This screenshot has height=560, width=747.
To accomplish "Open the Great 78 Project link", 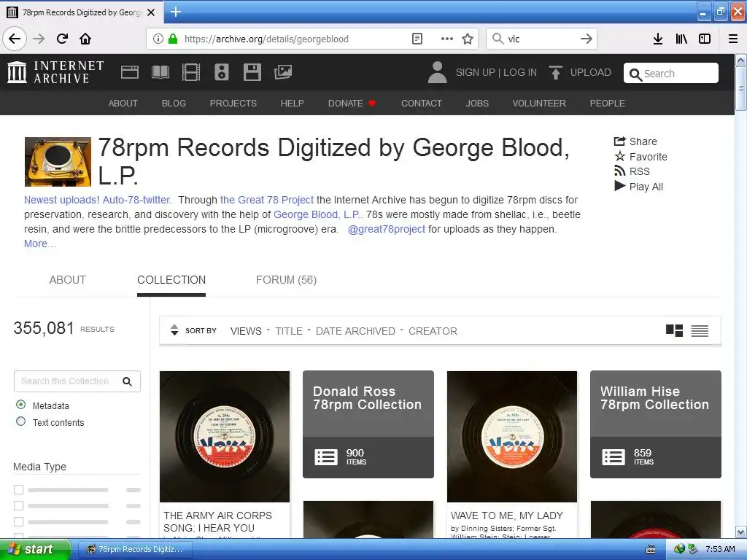I will [x=267, y=200].
